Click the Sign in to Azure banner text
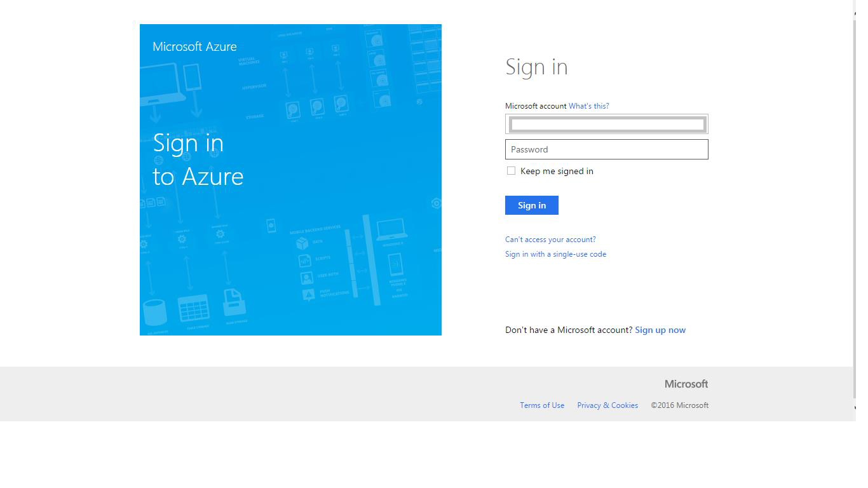 point(198,159)
